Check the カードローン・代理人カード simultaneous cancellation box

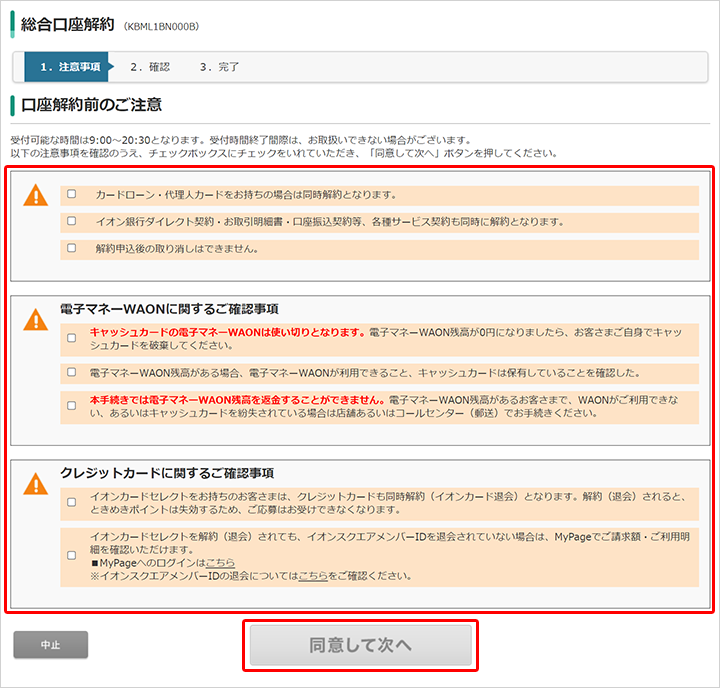pos(72,194)
